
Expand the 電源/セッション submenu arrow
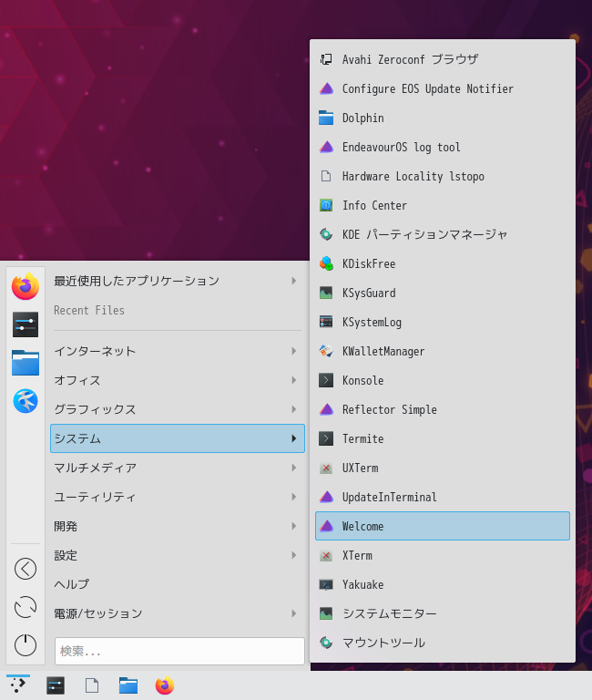(x=293, y=613)
